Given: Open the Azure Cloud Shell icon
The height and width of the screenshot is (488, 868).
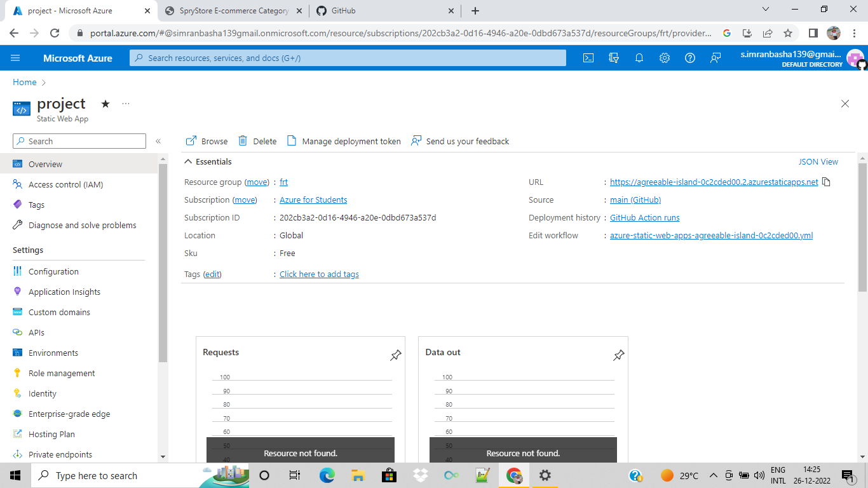Looking at the screenshot, I should pyautogui.click(x=588, y=57).
